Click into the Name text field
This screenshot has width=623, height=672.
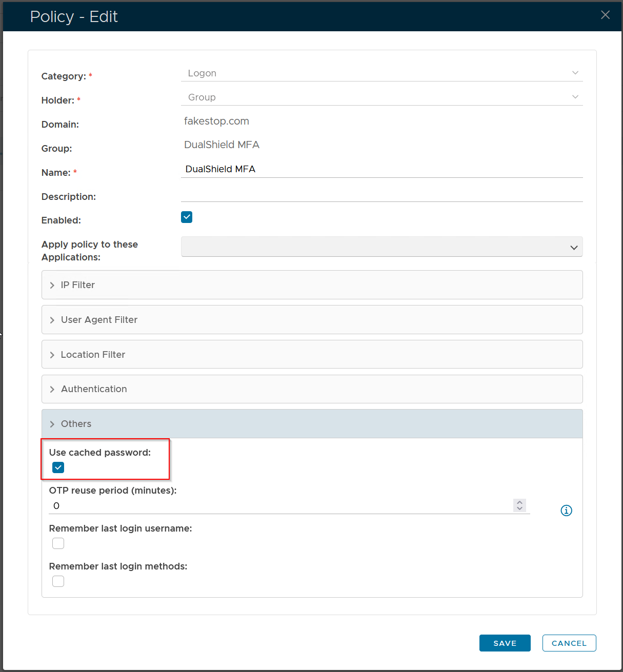tap(381, 169)
